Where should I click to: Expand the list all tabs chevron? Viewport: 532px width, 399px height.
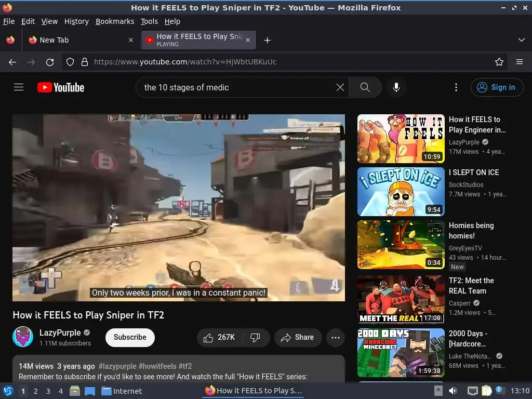pos(522,40)
